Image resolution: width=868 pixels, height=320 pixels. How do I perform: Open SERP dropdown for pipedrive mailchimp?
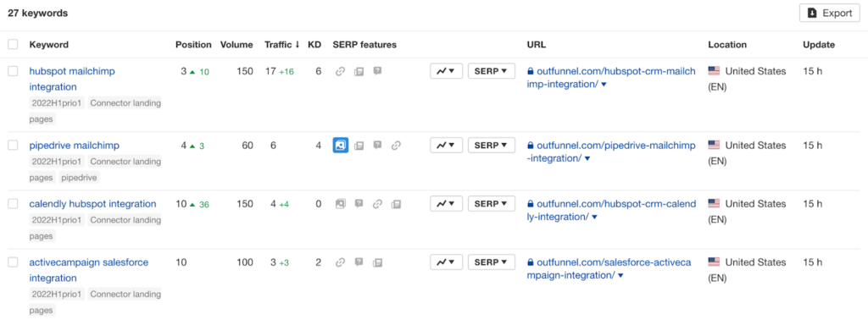pyautogui.click(x=492, y=146)
